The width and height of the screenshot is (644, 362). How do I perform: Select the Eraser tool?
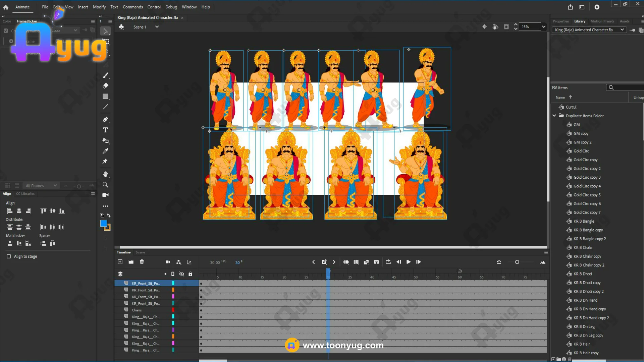coord(105,85)
